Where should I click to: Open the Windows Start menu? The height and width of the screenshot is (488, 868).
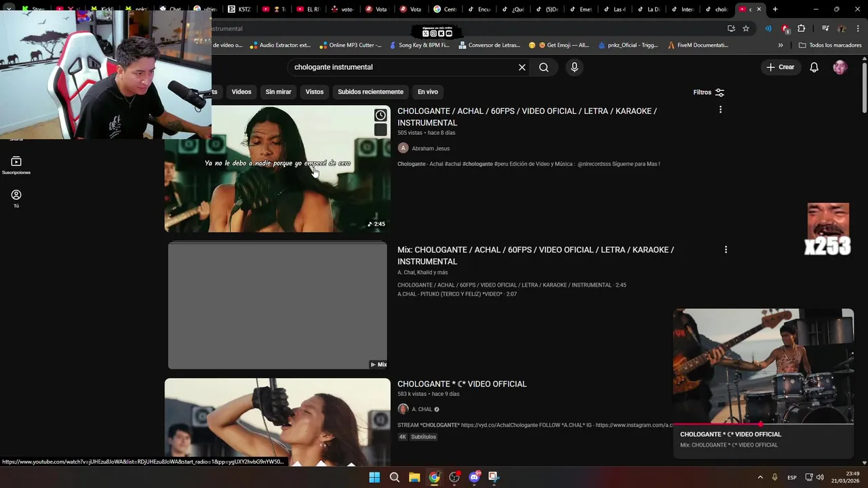click(374, 477)
